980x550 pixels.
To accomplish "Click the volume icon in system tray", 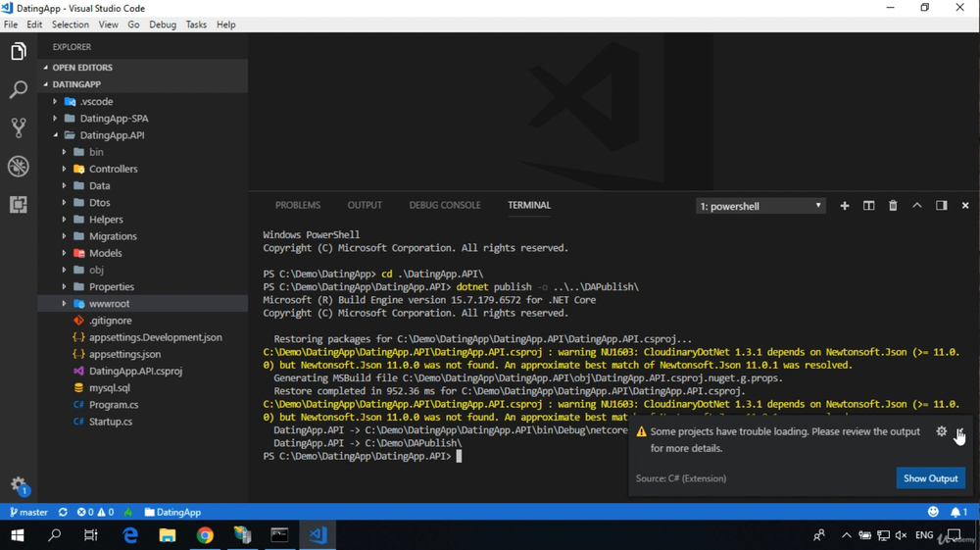I will point(901,535).
